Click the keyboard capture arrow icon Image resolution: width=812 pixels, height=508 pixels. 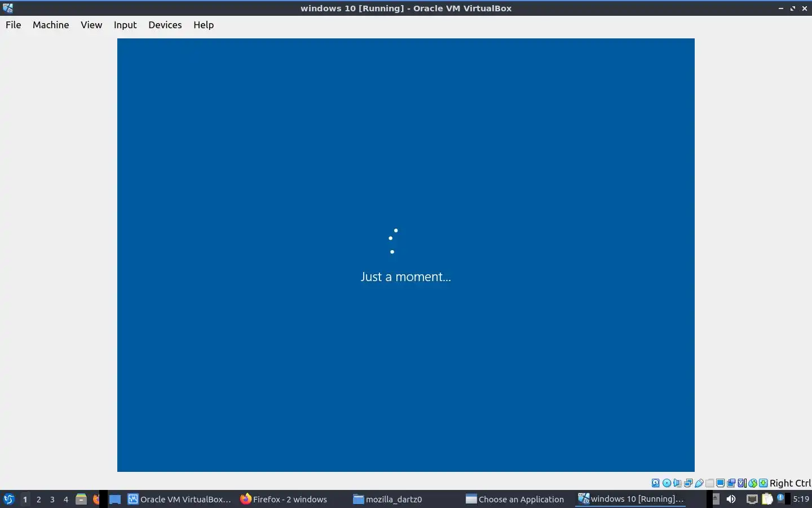763,483
